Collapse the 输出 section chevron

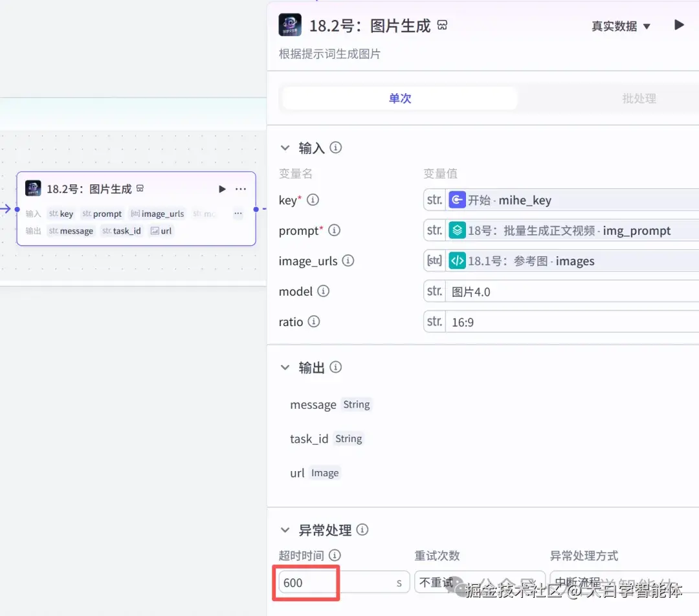pyautogui.click(x=285, y=367)
